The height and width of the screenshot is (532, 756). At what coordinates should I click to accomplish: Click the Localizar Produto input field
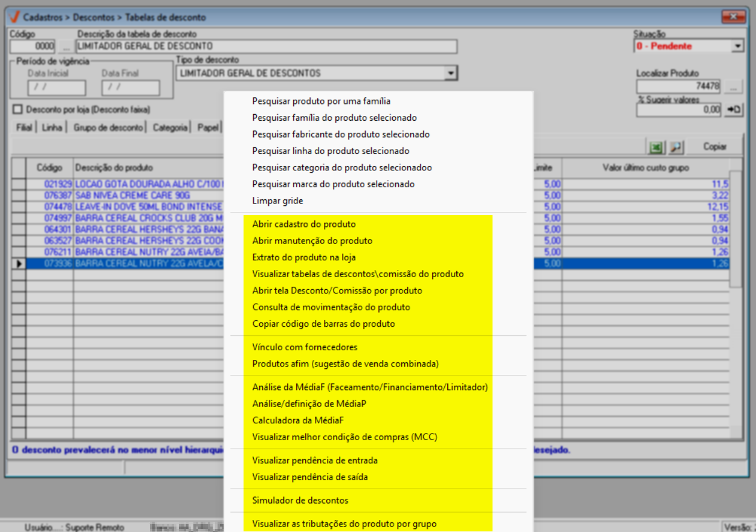pyautogui.click(x=679, y=86)
